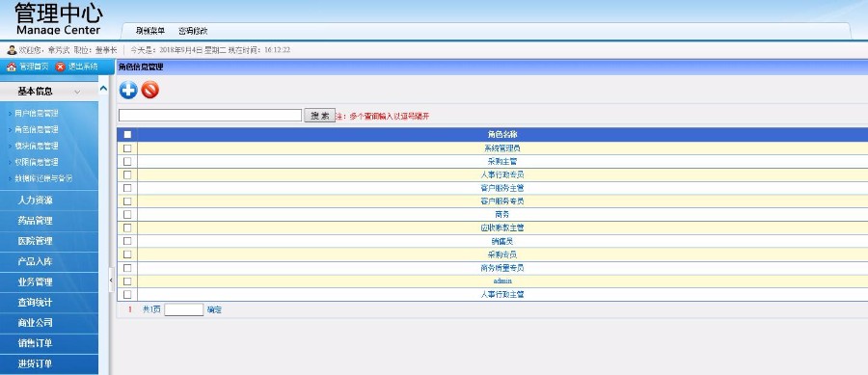Check the box for the admin row
The image size is (868, 375).
[x=127, y=281]
